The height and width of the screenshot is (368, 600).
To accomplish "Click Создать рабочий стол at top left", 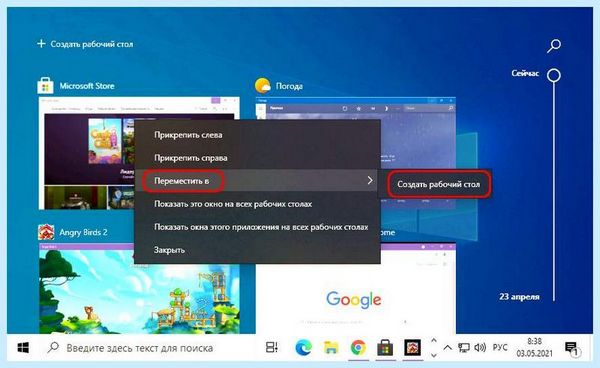I will click(x=85, y=44).
